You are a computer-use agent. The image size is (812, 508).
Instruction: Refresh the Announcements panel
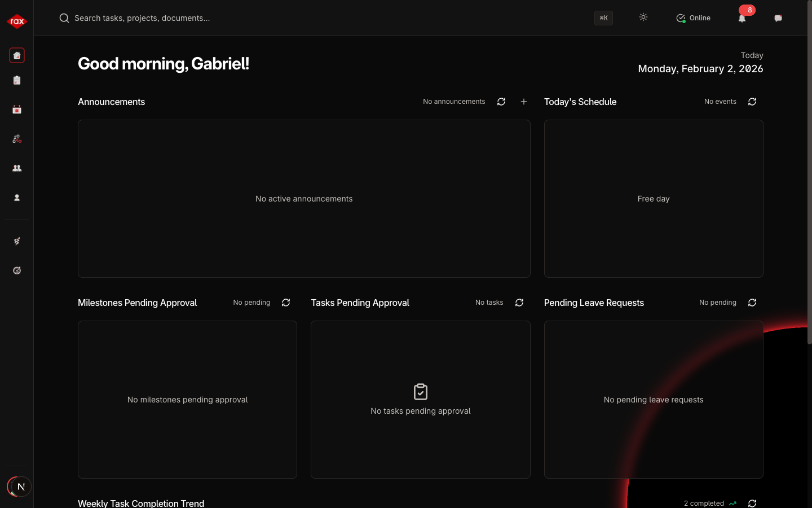(501, 102)
